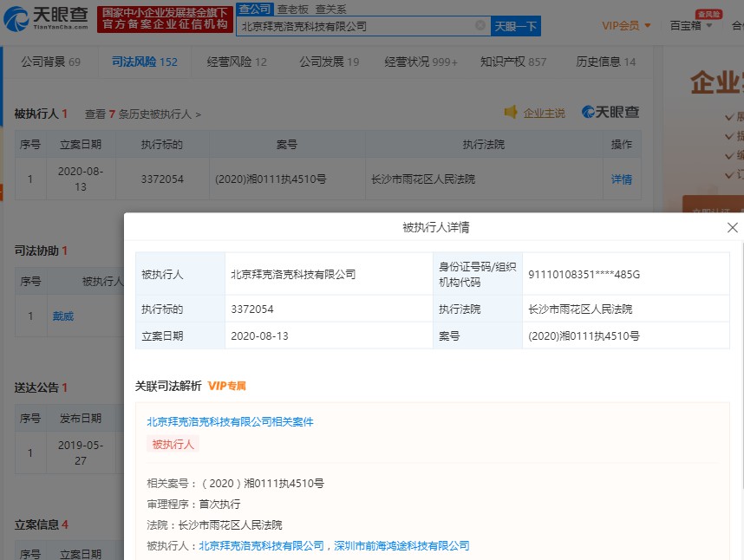Open the 公司背景 69 tab

(x=51, y=62)
